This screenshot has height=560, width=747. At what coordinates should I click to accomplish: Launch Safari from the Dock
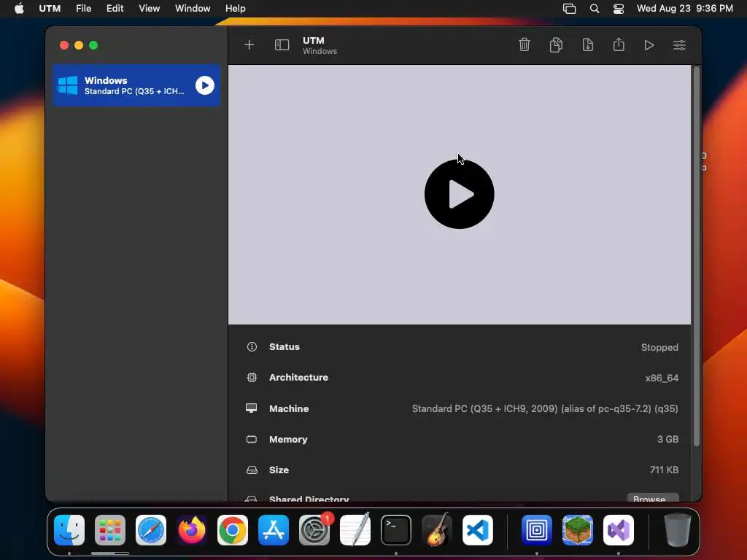tap(151, 530)
